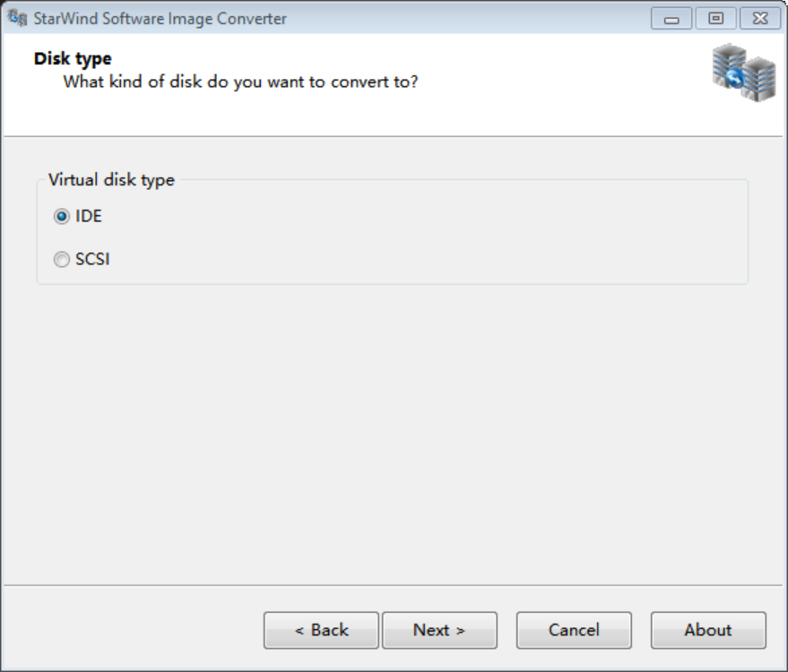The width and height of the screenshot is (788, 672).
Task: Choose the SCSI radio button
Action: pyautogui.click(x=61, y=260)
